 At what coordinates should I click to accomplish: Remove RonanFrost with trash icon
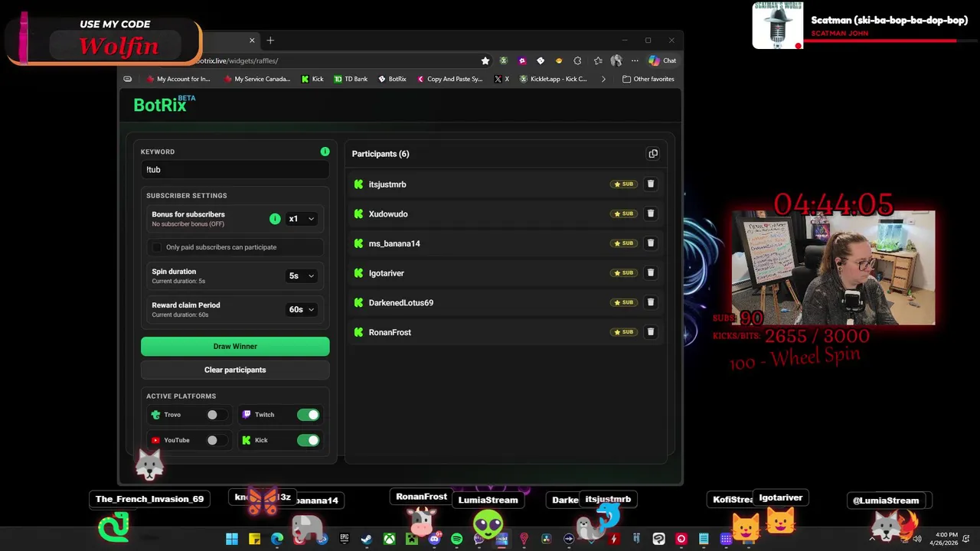click(x=651, y=332)
